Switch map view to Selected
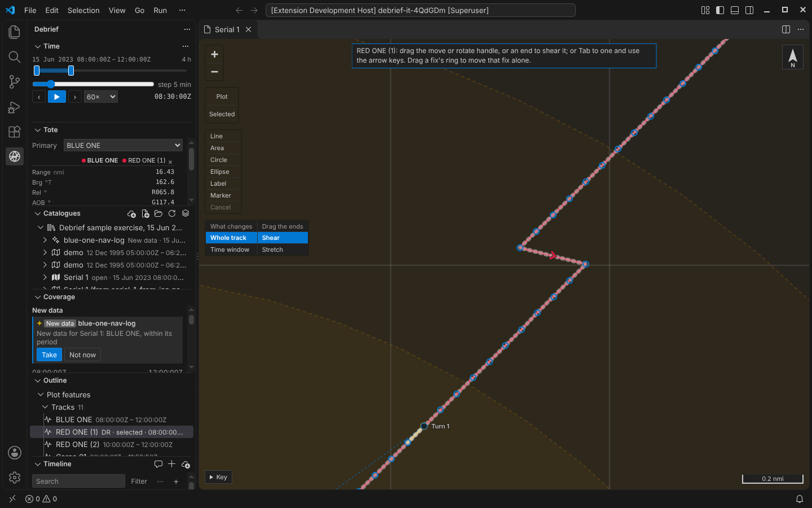The width and height of the screenshot is (812, 508). click(222, 114)
